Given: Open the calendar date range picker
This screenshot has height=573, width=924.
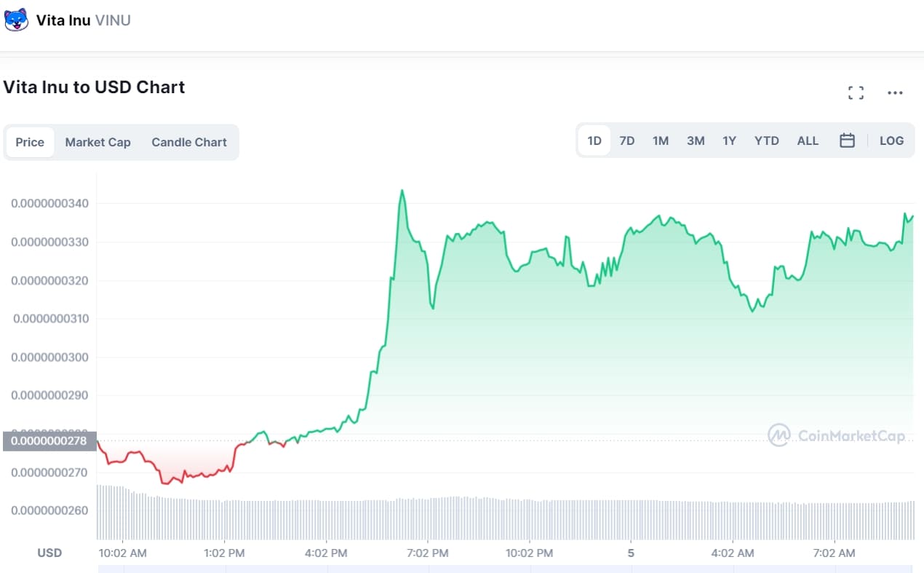Looking at the screenshot, I should pos(847,141).
